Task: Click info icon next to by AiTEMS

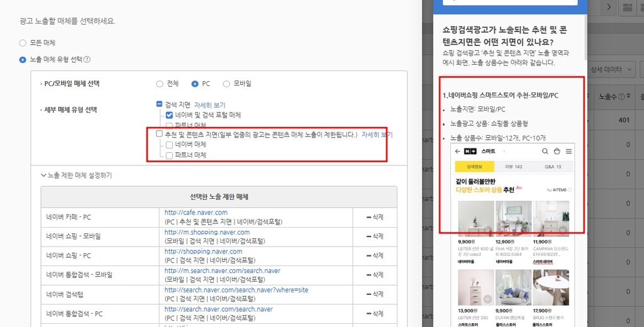Action: click(x=570, y=190)
